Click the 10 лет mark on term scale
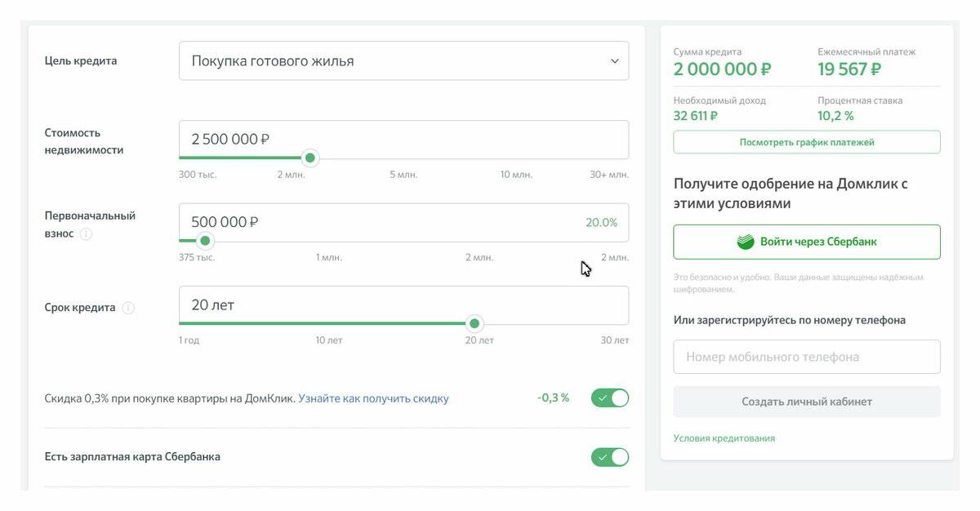The width and height of the screenshot is (980, 511). pos(329,340)
